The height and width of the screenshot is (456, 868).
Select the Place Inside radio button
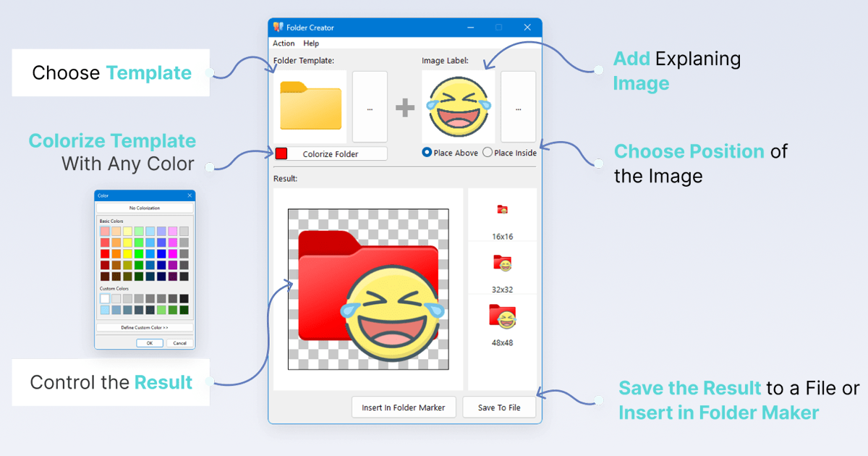click(488, 153)
